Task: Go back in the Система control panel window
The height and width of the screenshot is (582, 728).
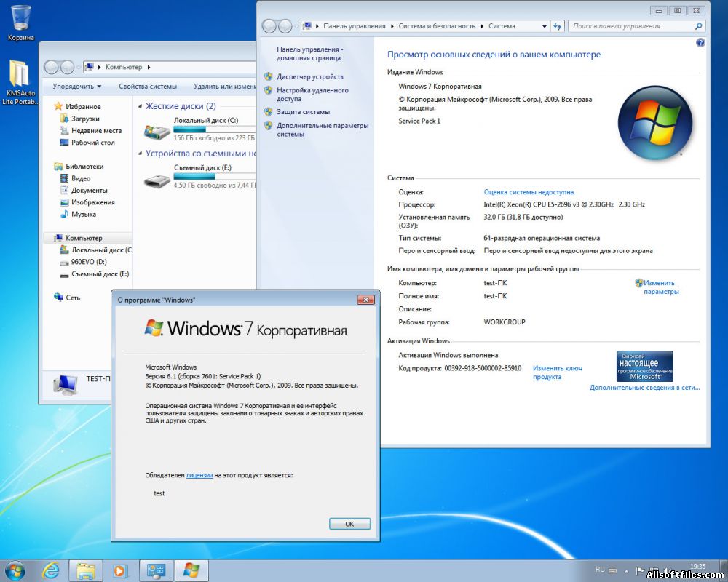Action: (269, 26)
